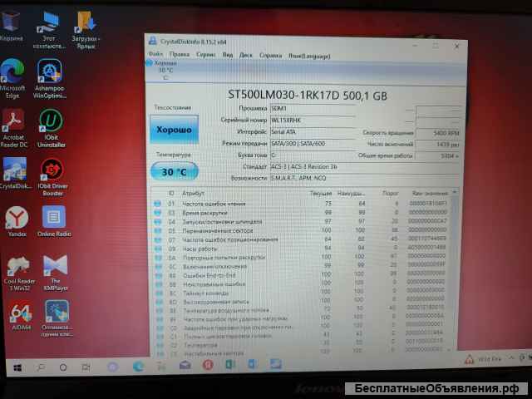Open the Правка menu

[x=180, y=54]
